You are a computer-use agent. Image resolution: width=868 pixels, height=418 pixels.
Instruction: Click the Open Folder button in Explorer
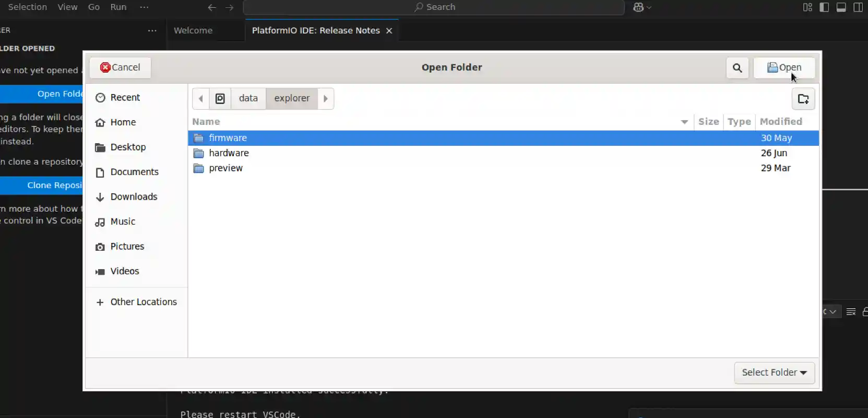pos(42,94)
